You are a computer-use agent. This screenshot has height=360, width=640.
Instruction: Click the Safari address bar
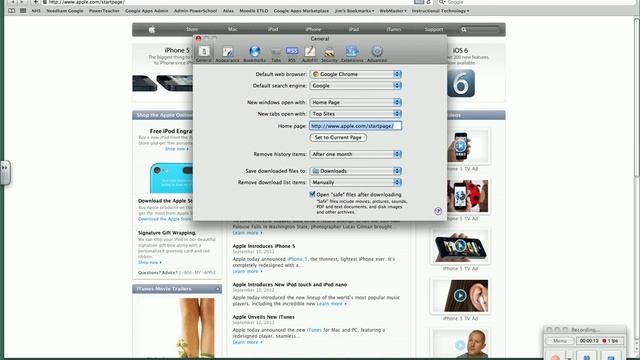tap(229, 2)
